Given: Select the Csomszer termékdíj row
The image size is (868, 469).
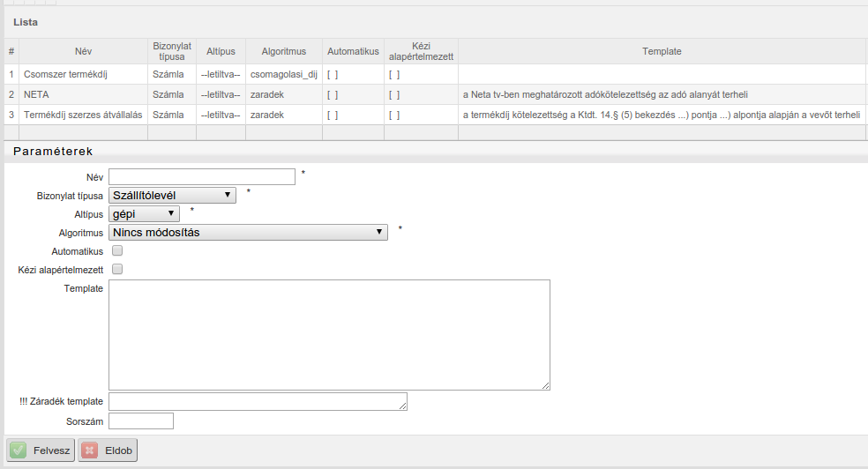Looking at the screenshot, I should click(435, 74).
